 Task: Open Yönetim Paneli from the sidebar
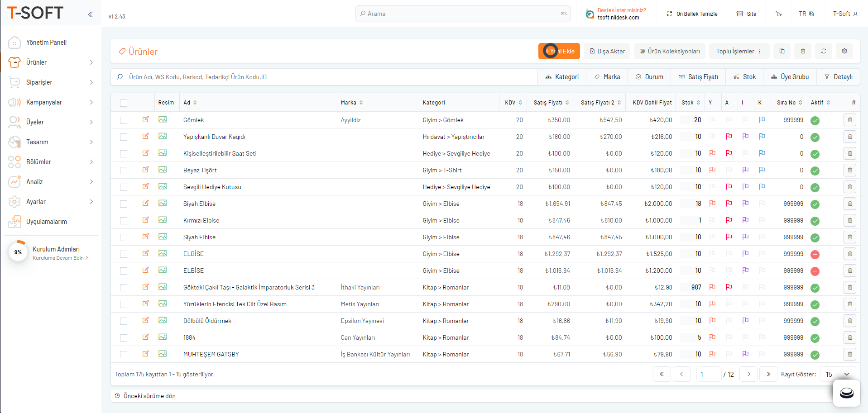click(x=46, y=43)
